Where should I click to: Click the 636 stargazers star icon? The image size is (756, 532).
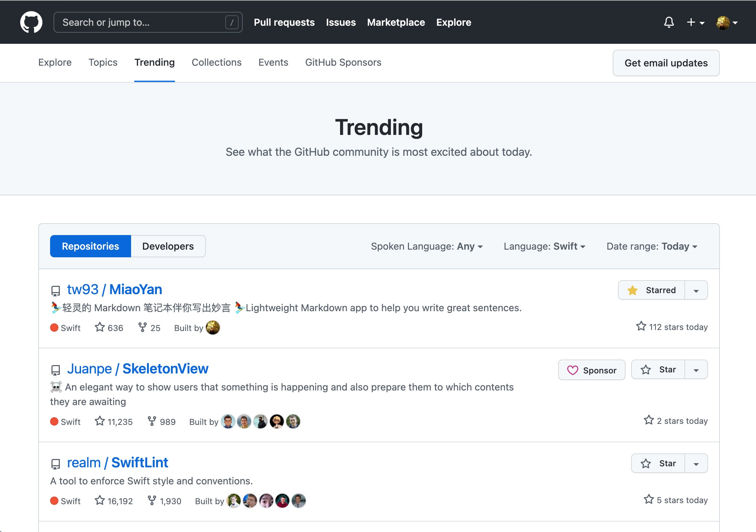(x=100, y=327)
